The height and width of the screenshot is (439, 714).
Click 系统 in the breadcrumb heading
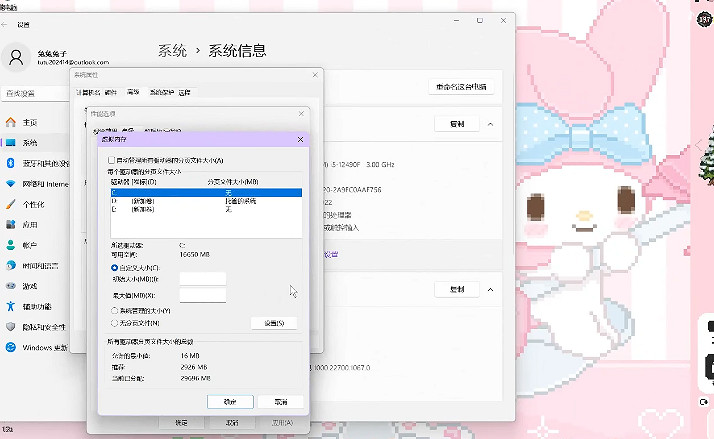pos(173,51)
